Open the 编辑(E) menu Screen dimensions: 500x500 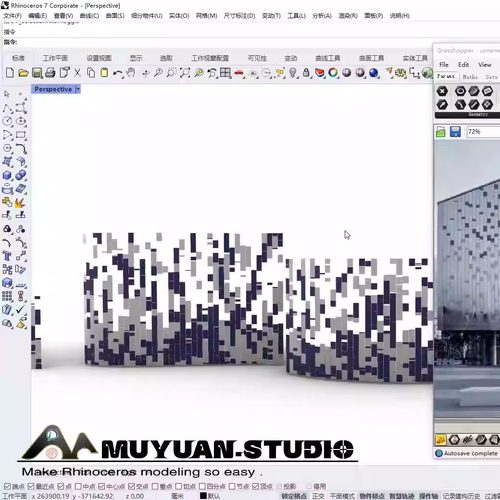pos(38,16)
